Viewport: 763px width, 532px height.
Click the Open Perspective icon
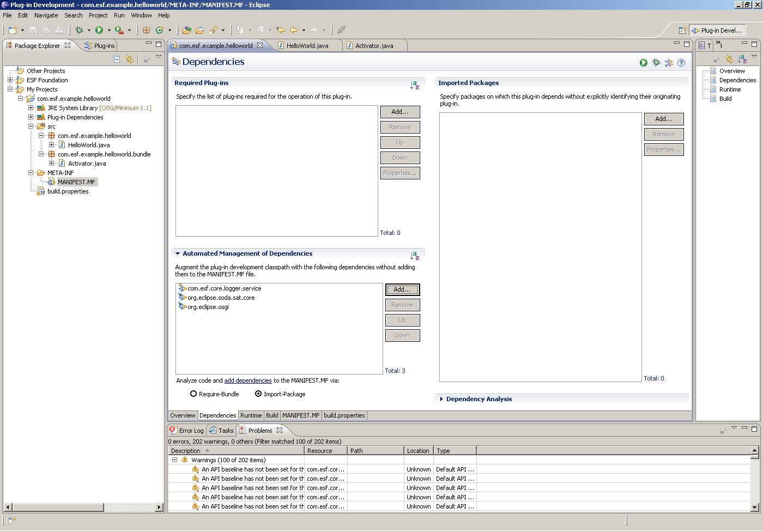[682, 31]
